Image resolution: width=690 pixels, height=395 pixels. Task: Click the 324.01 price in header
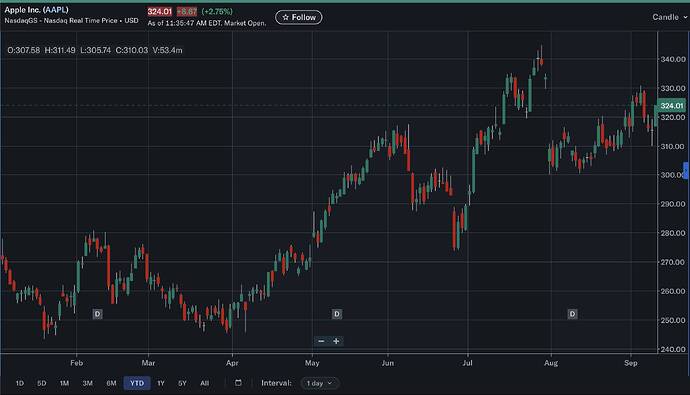tap(159, 11)
